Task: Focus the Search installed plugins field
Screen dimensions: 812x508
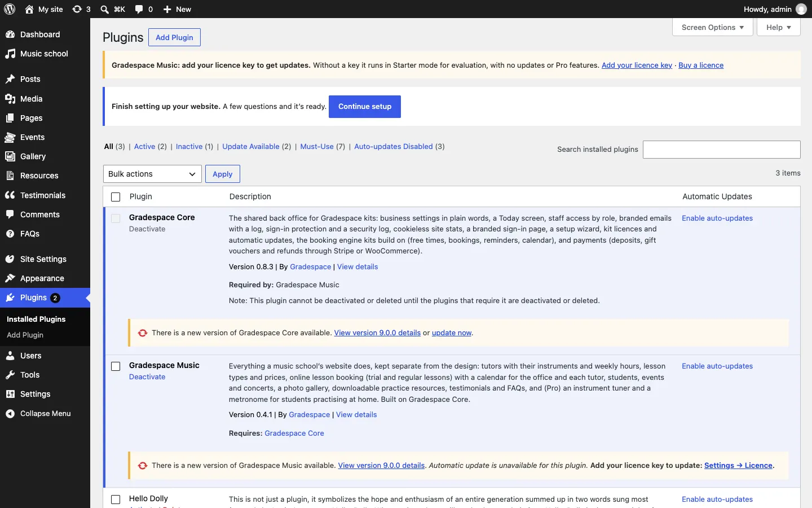Action: 722,150
